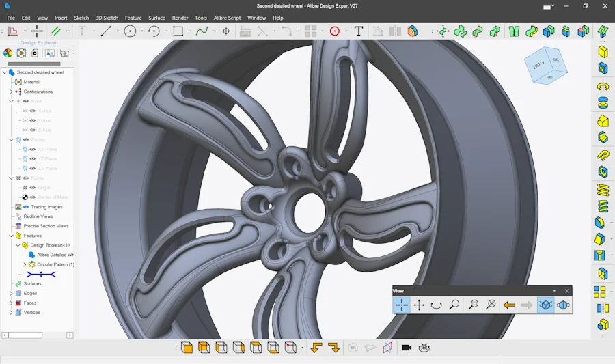Collapse the Planes tree node

11,139
